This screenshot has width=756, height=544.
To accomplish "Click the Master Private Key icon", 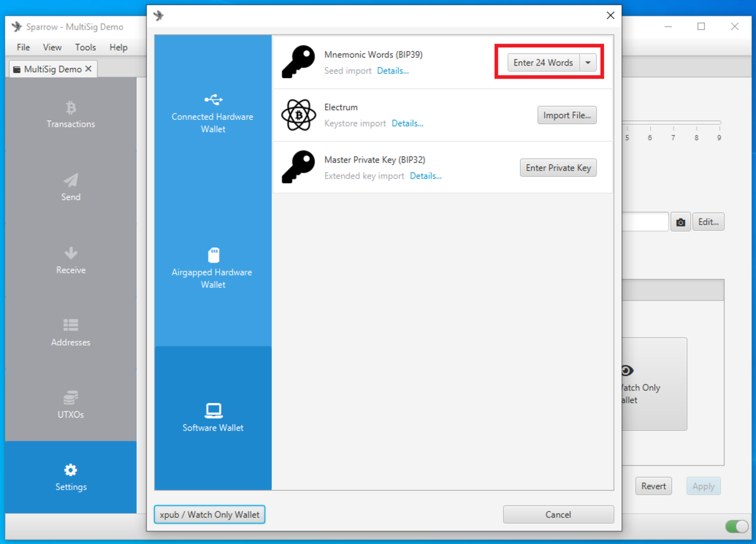I will 298,167.
